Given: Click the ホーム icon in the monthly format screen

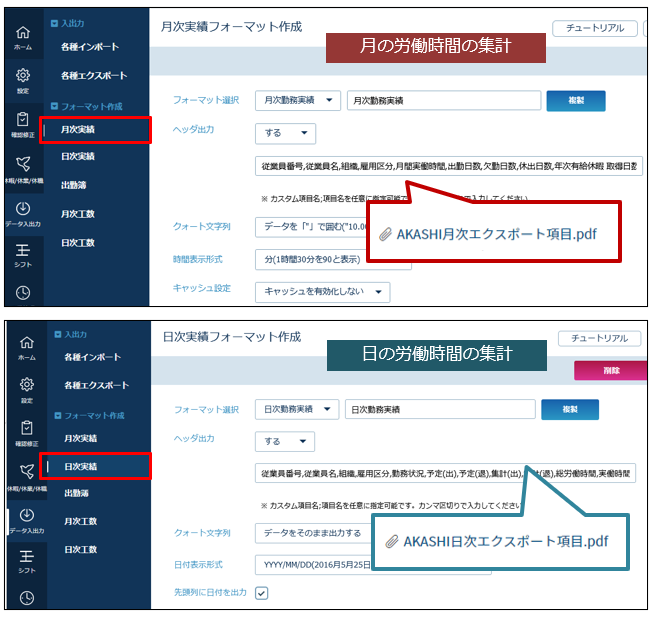Looking at the screenshot, I should pos(22,38).
